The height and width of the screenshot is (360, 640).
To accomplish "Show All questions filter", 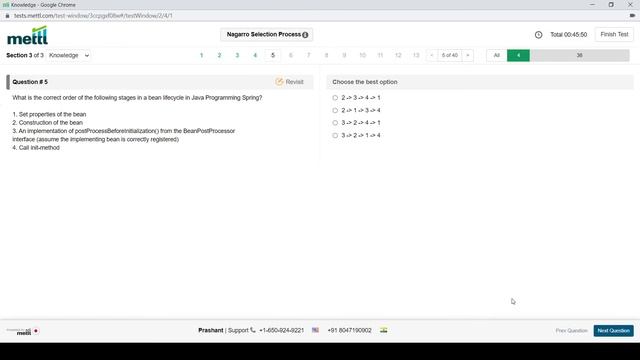I will 496,55.
